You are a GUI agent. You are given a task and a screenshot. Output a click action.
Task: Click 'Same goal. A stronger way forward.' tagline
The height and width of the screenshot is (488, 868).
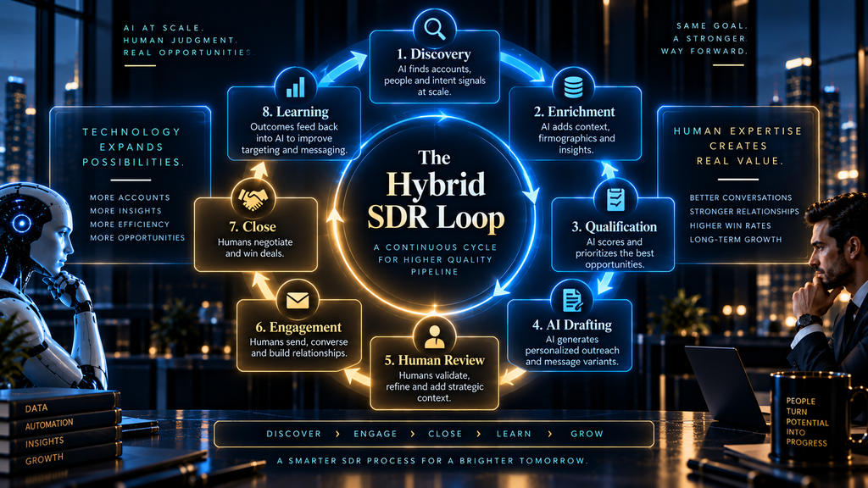704,38
